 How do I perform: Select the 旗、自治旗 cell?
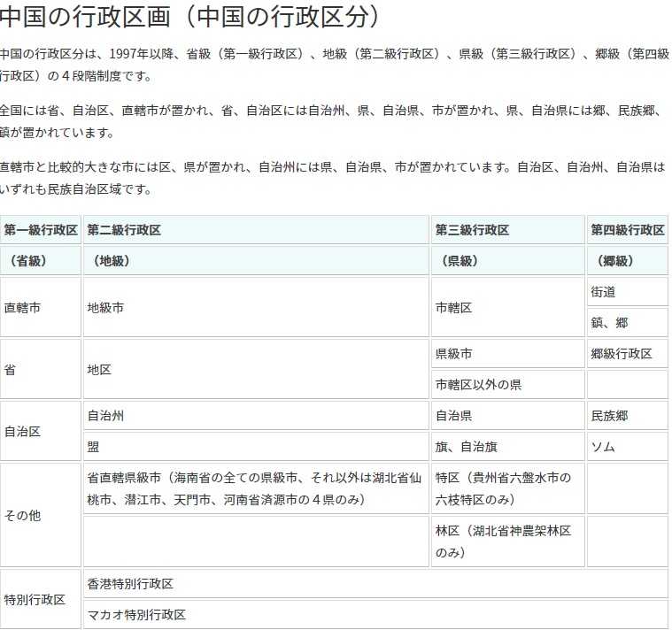point(508,447)
